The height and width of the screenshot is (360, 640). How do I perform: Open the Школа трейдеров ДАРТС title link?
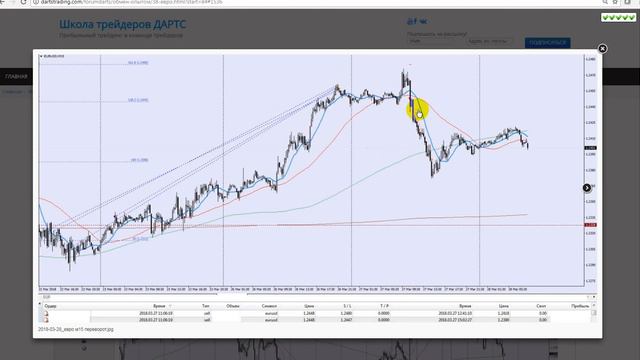(122, 24)
